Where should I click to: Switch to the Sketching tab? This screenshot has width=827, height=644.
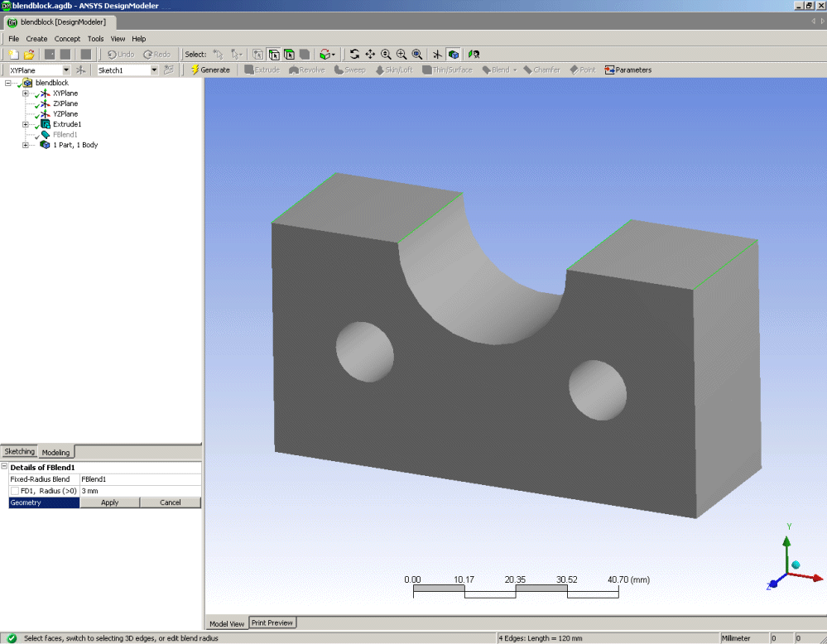[20, 452]
